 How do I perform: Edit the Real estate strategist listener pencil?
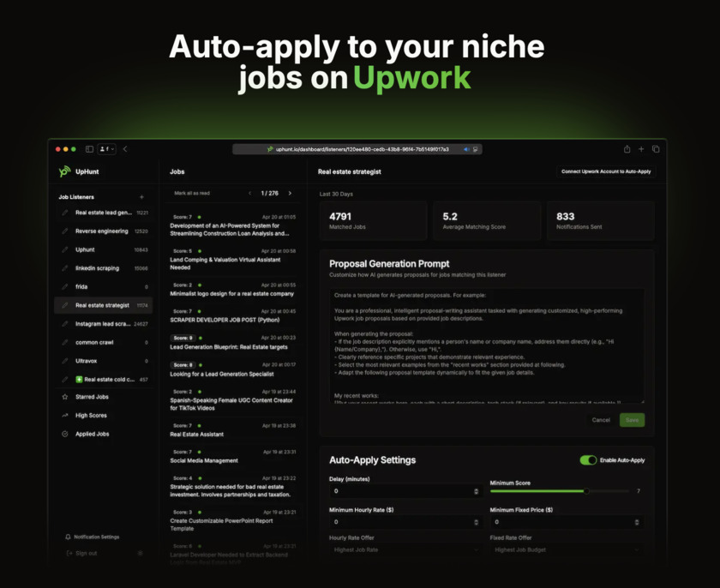click(x=65, y=305)
